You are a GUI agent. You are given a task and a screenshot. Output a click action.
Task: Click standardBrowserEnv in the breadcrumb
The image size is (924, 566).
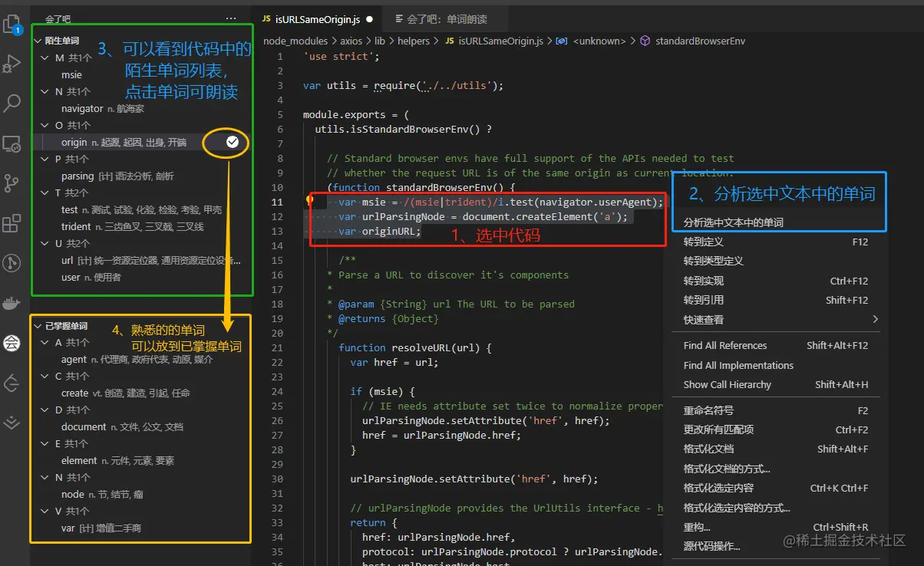700,41
